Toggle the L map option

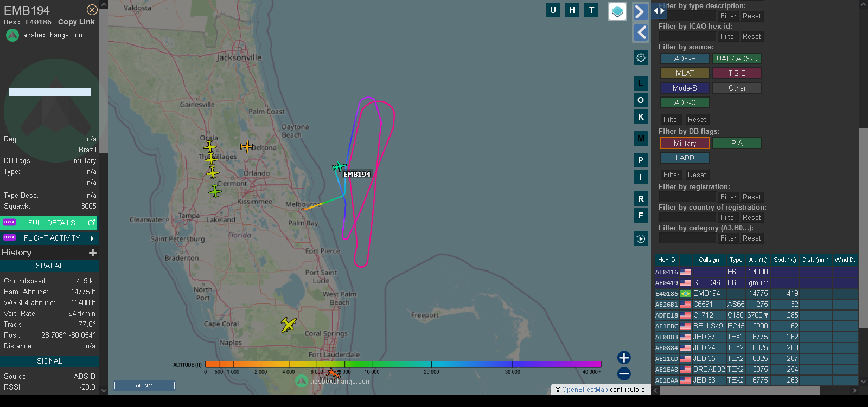(x=641, y=83)
